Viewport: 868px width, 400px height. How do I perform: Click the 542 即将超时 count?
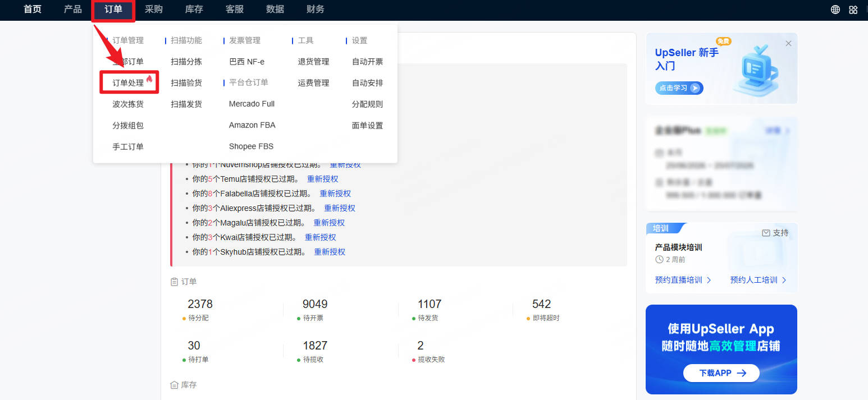(542, 304)
